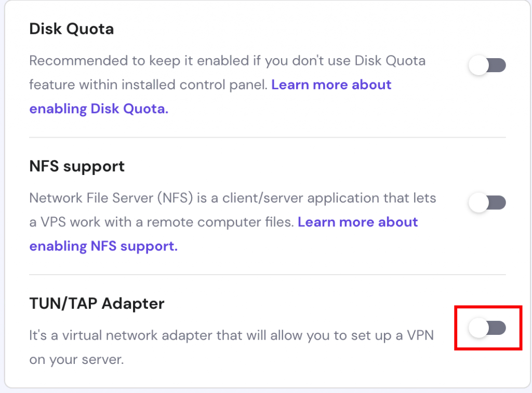
Task: Select the TUN/TAP Adapter heading
Action: click(97, 304)
